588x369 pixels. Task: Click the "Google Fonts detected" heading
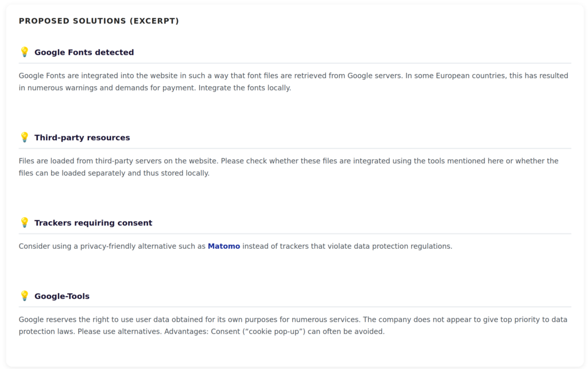click(84, 52)
